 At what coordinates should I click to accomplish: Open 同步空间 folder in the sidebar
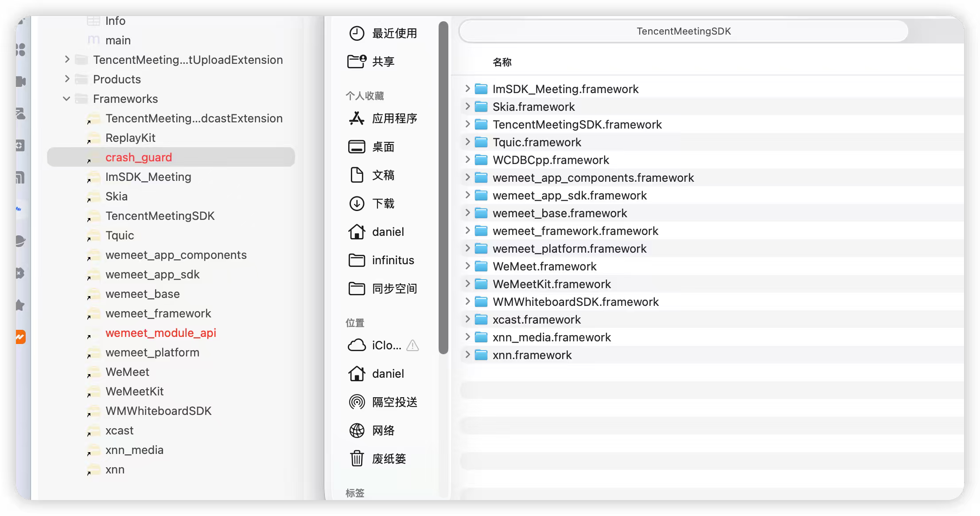(x=394, y=289)
